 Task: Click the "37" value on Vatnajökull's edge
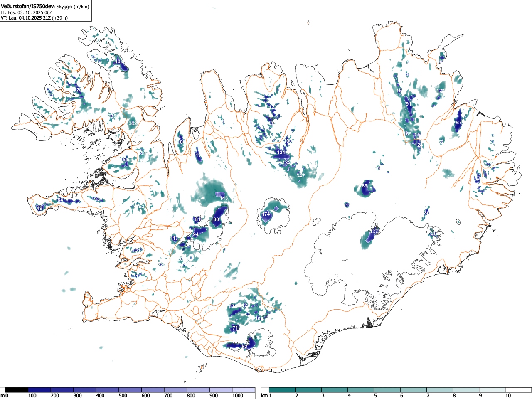tap(375, 232)
